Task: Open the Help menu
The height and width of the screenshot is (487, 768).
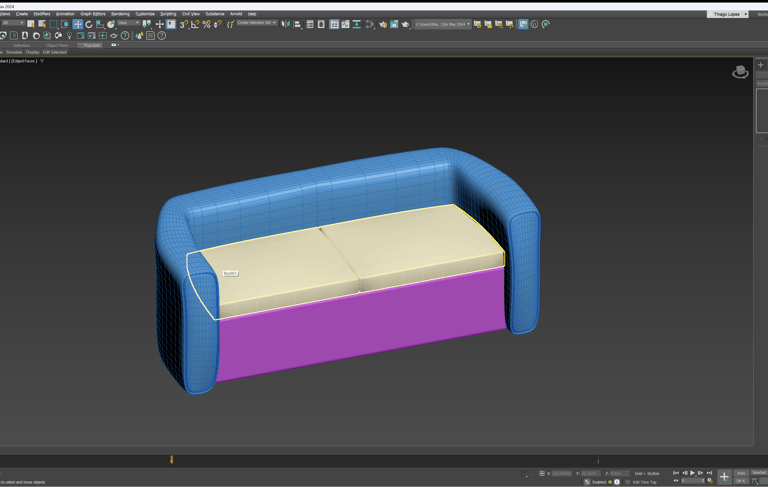Action: (252, 14)
